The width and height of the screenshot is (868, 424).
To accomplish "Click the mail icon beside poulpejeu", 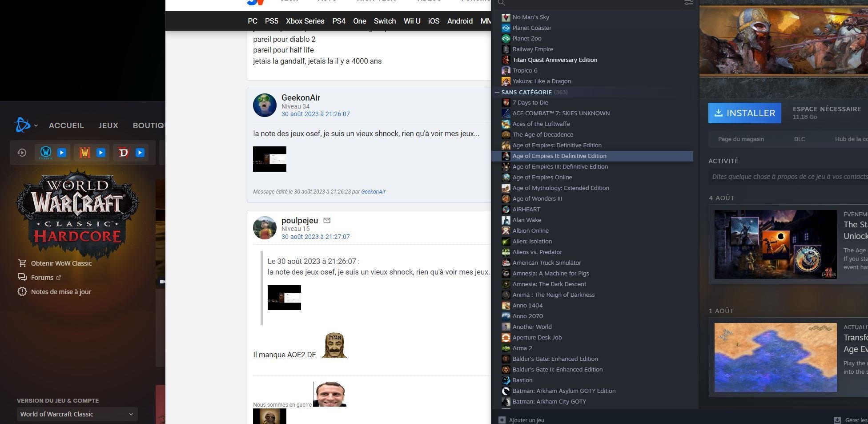I will (327, 220).
